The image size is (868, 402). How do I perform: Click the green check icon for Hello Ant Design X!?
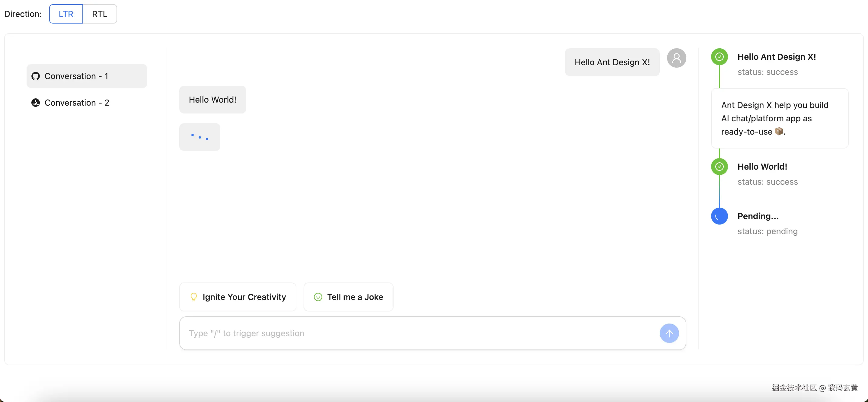(719, 57)
